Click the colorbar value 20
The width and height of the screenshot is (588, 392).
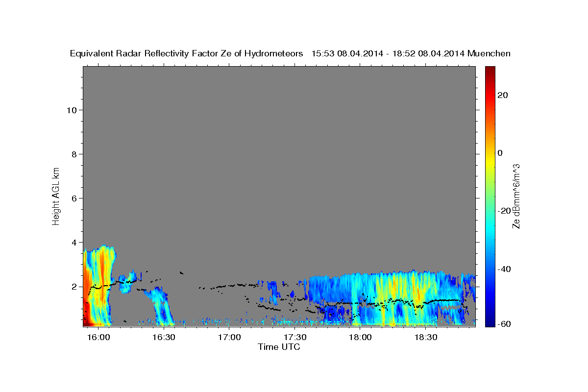502,95
